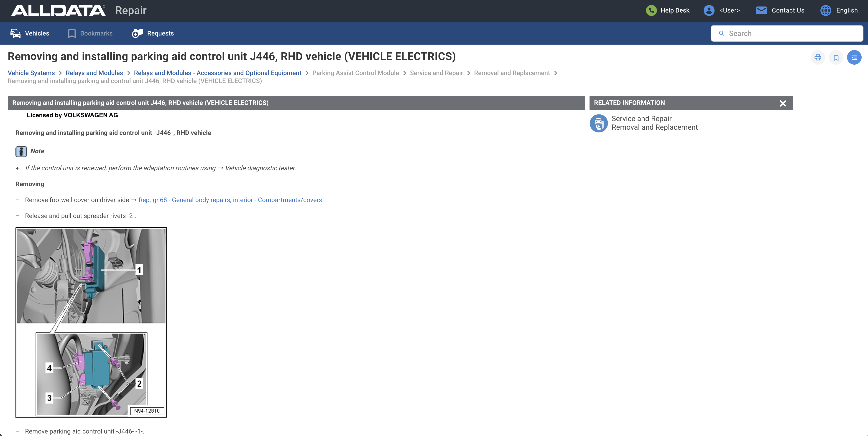Image resolution: width=868 pixels, height=436 pixels.
Task: Click the article section header bar
Action: [296, 103]
